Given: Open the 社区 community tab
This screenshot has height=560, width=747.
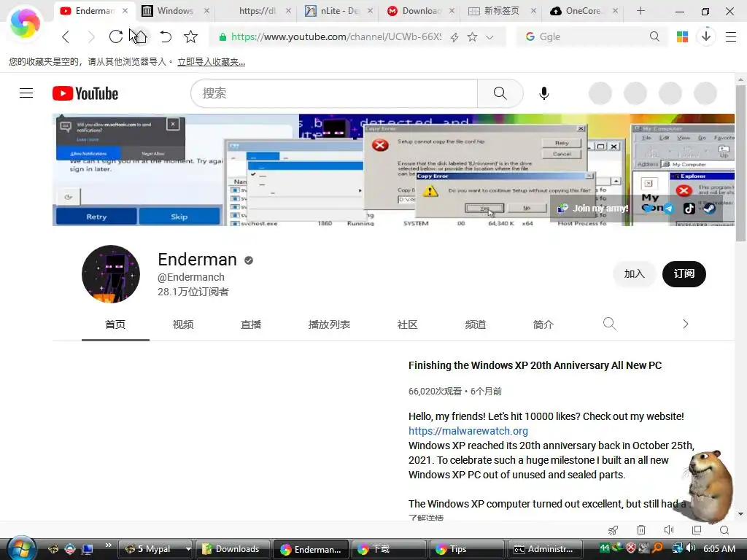Looking at the screenshot, I should point(407,324).
